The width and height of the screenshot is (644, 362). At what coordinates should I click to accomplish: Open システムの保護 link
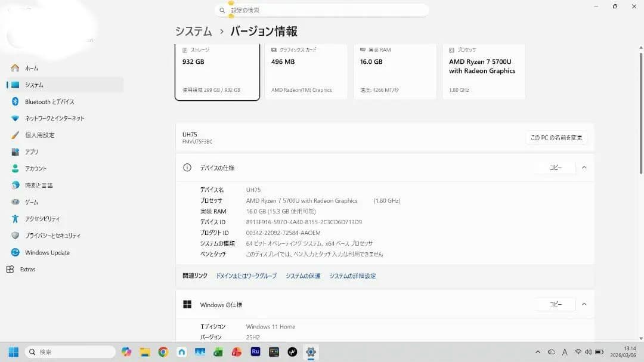(x=303, y=276)
